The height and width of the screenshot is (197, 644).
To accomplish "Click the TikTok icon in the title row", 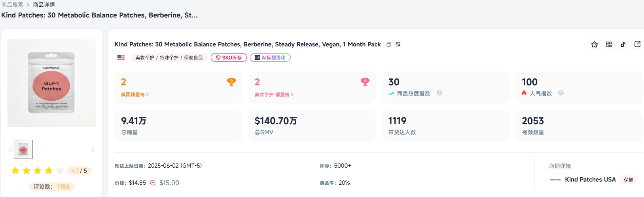I will (x=623, y=44).
